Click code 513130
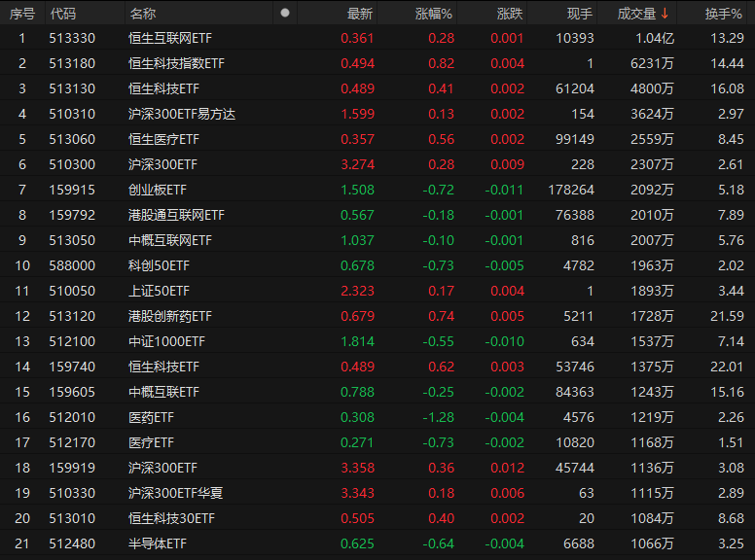The image size is (755, 560). (x=72, y=88)
